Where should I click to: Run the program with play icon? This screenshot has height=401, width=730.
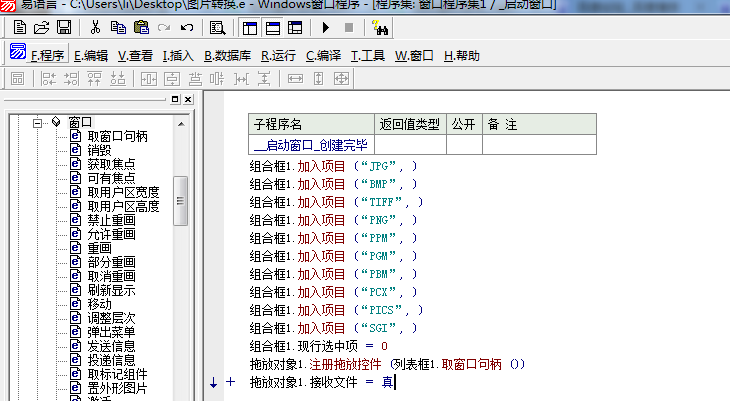[x=326, y=27]
